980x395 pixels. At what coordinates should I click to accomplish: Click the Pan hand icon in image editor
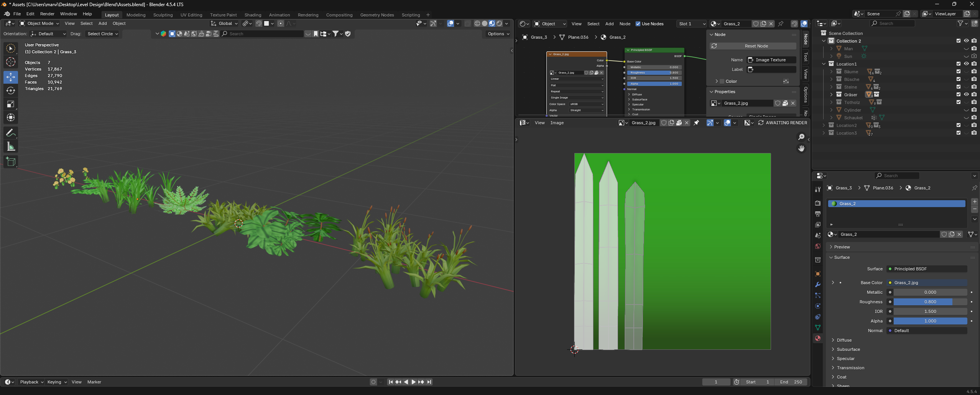(801, 148)
